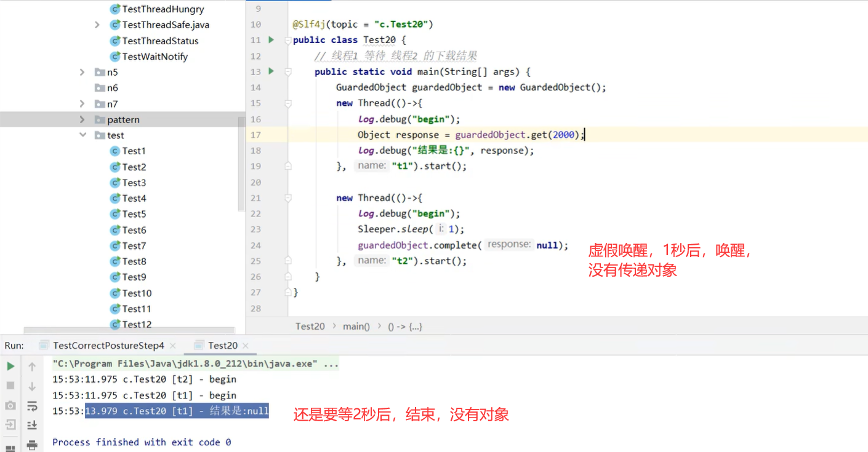Expand the n5 package folder
Viewport: 868px width, 452px height.
[x=82, y=72]
